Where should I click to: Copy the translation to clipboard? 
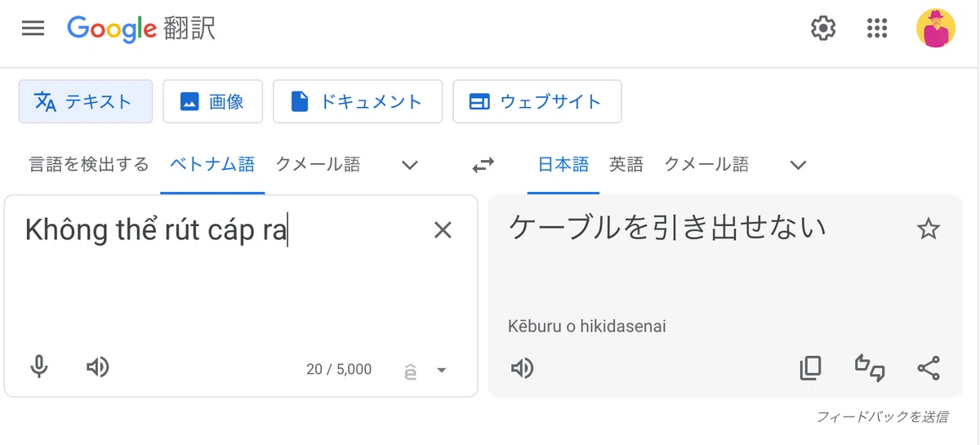[810, 368]
